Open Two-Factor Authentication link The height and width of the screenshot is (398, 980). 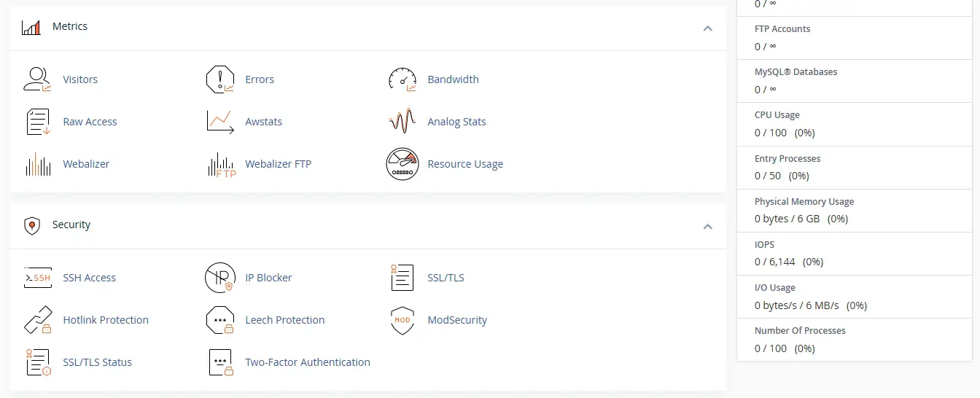point(308,362)
